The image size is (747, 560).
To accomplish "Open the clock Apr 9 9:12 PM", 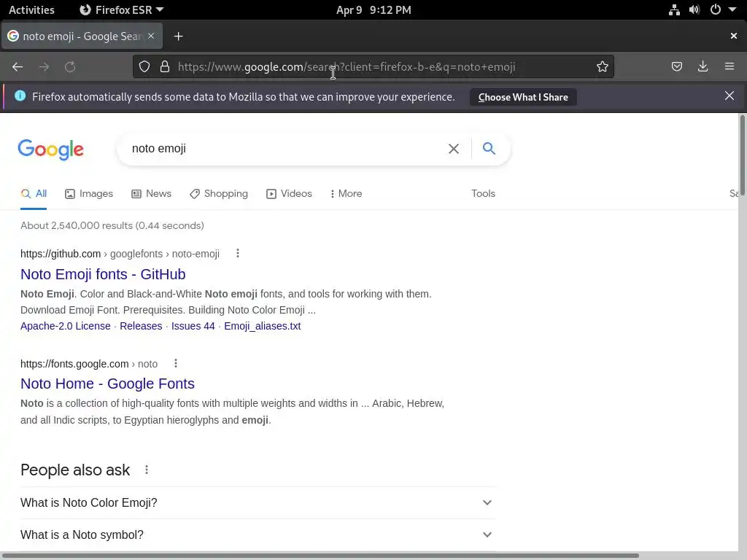I will (373, 10).
